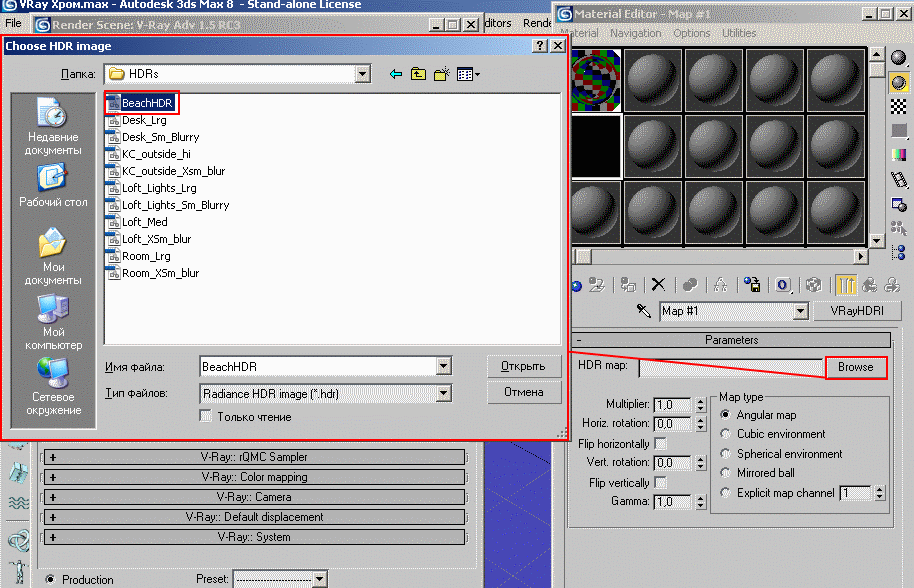Screen dimensions: 914x588
Task: Click the Go to Parent icon
Action: [x=869, y=285]
